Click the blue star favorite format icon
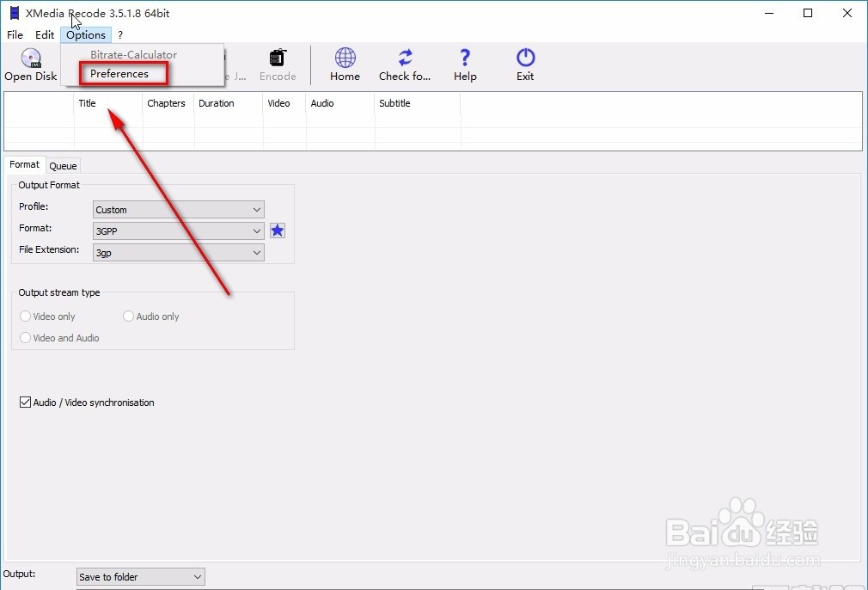The width and height of the screenshot is (868, 590). [278, 230]
